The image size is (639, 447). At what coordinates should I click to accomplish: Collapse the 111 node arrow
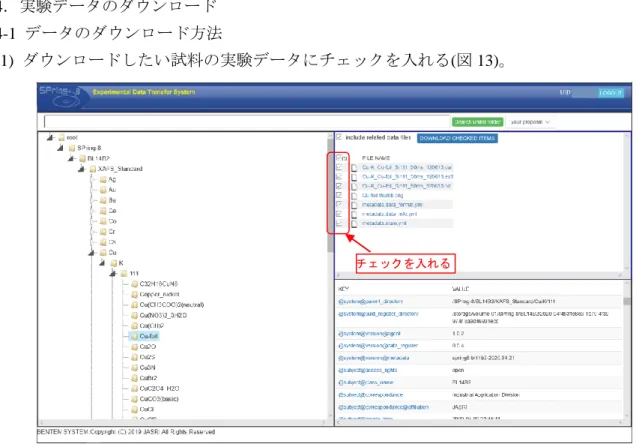[x=112, y=273]
